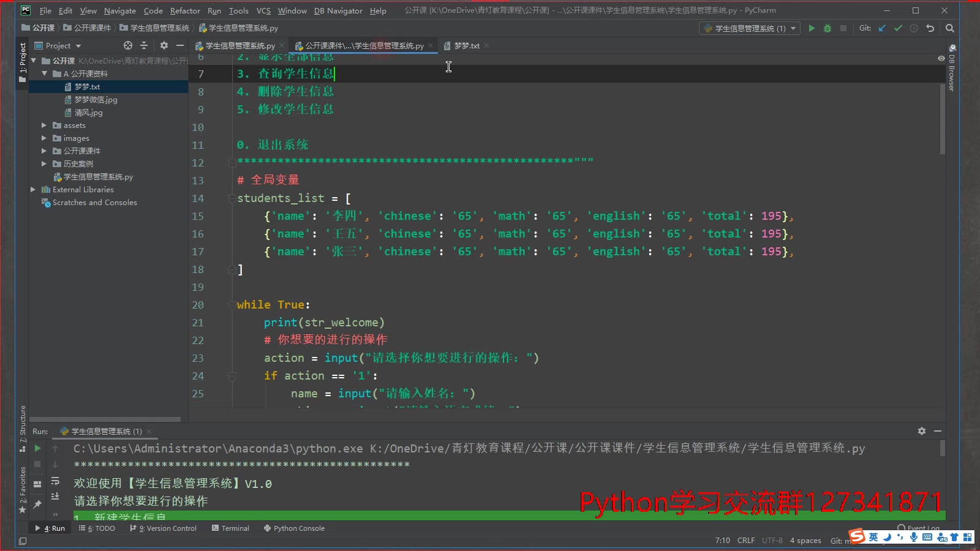Pin the Run tool window

[x=37, y=504]
